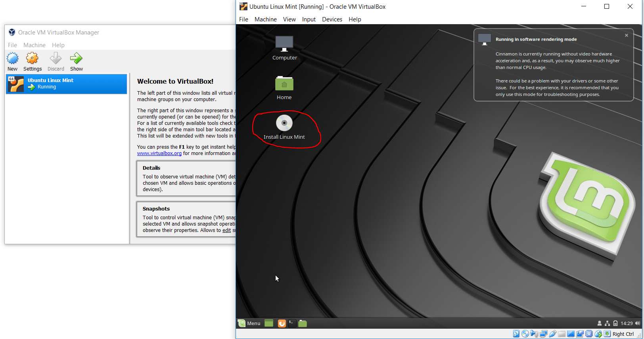Open Files manager from the Mint panel
The width and height of the screenshot is (644, 339).
tap(303, 323)
